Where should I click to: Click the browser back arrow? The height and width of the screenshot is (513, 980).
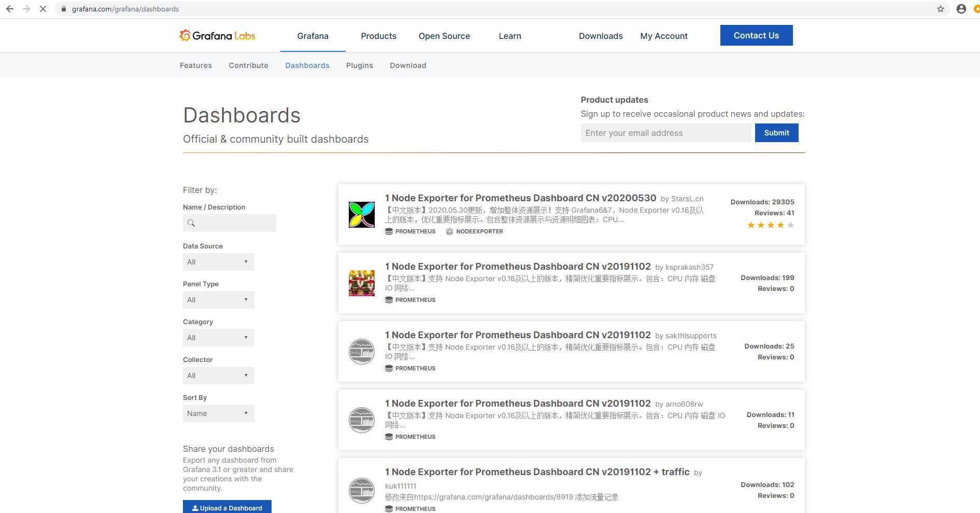coord(9,9)
